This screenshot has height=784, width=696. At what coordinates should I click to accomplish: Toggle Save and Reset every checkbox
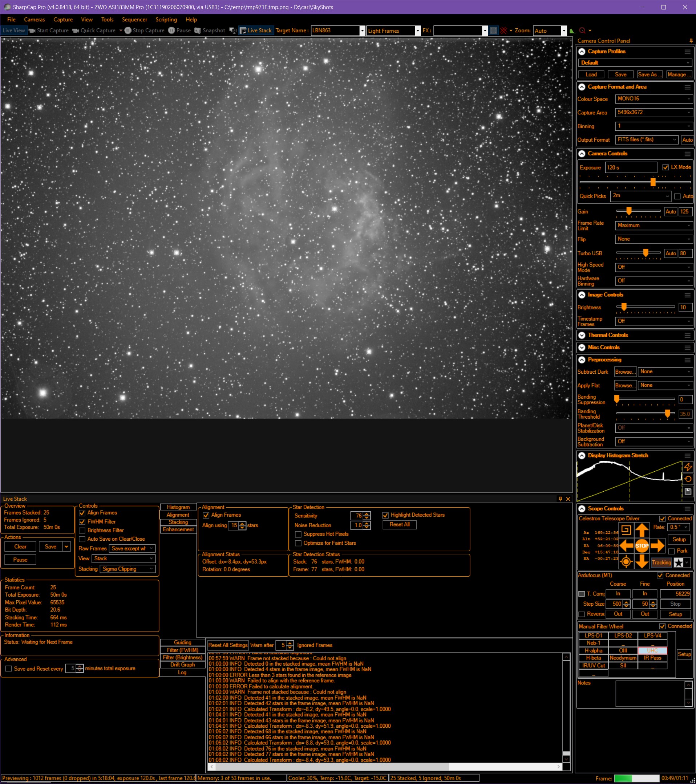pos(8,669)
